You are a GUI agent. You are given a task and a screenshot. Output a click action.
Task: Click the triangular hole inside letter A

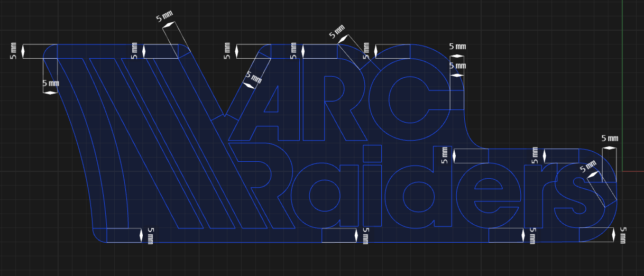pyautogui.click(x=273, y=104)
